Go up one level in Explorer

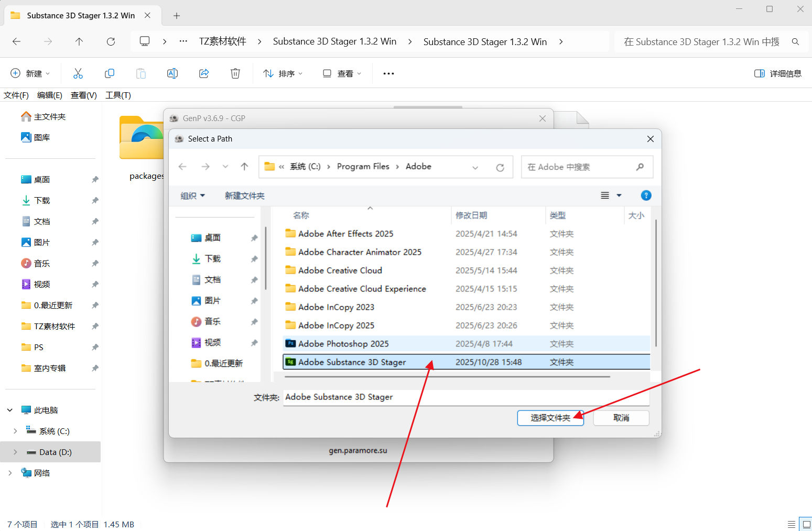tap(79, 41)
